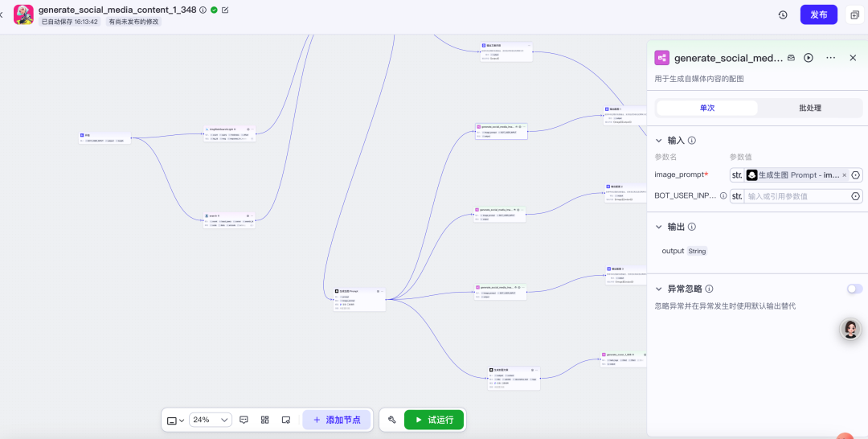Image resolution: width=868 pixels, height=439 pixels.
Task: Open the 24% zoom level dropdown
Action: pos(211,420)
